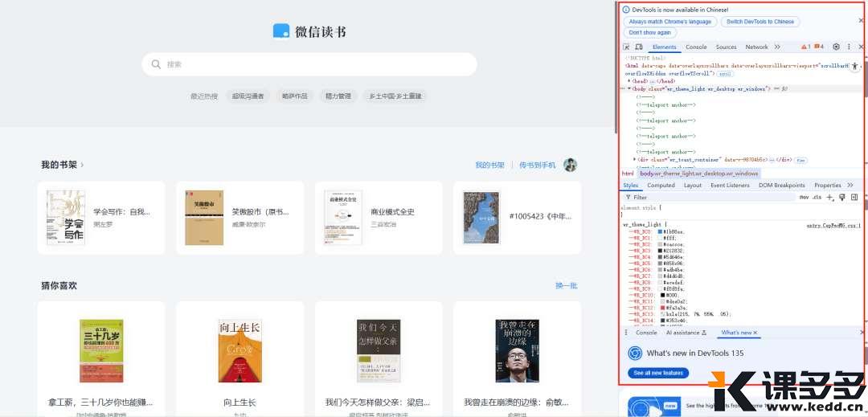Select the Properties tab
Image resolution: width=868 pixels, height=417 pixels.
828,186
